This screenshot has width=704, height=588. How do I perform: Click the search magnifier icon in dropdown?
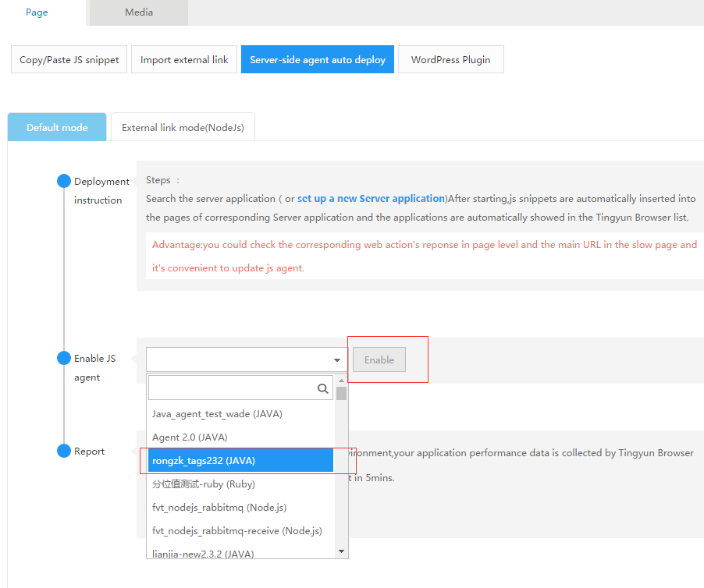click(322, 388)
